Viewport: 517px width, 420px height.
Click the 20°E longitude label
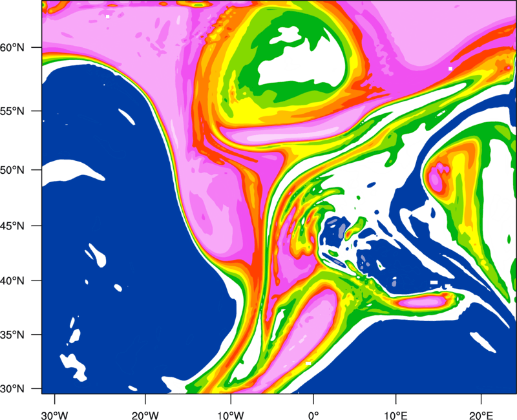click(481, 415)
